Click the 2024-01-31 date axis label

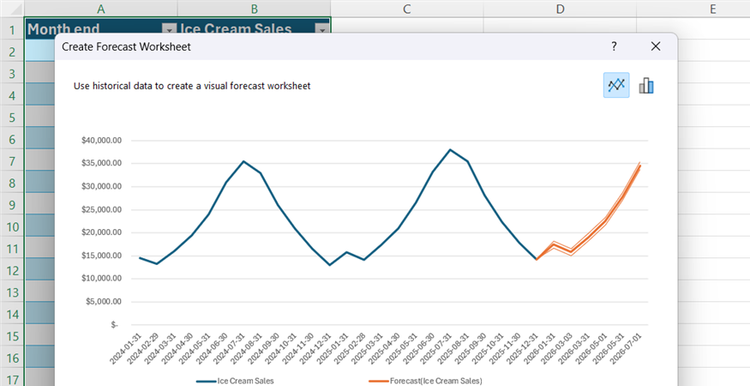[126, 348]
